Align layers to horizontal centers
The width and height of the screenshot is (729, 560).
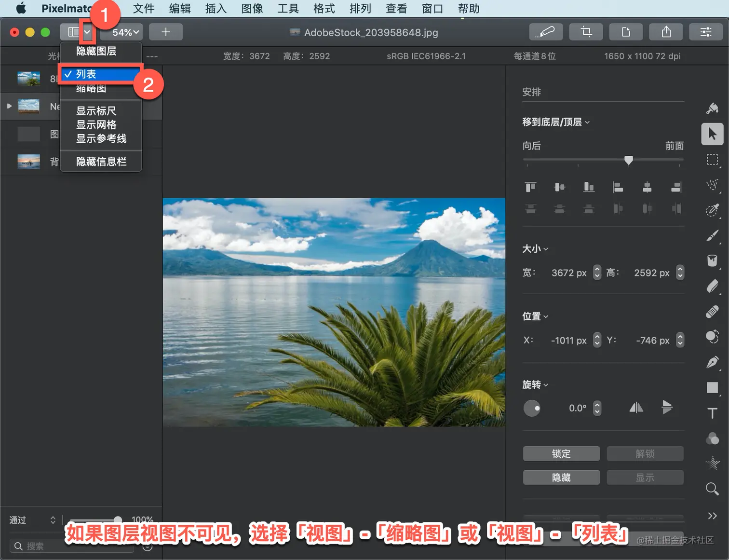[647, 187]
